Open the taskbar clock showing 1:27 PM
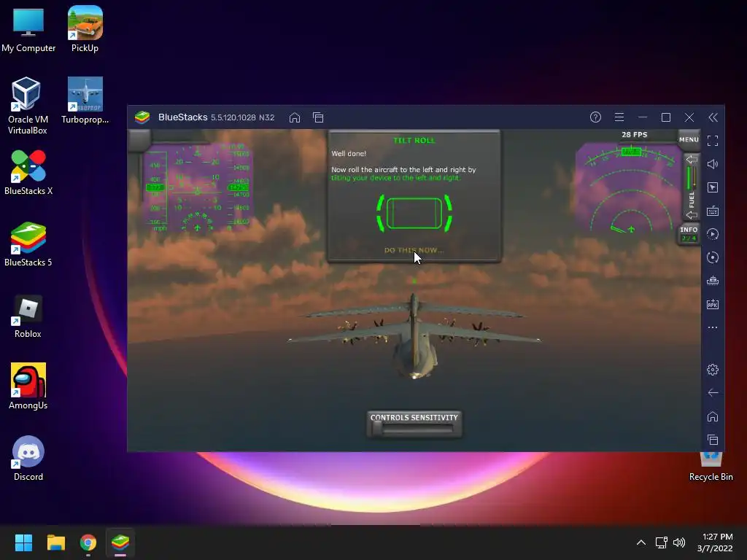The image size is (747, 560). coord(715,542)
